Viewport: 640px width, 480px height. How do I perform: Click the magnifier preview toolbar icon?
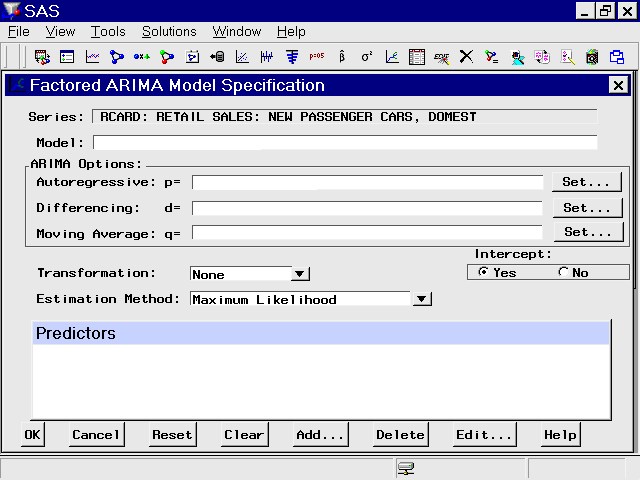[x=592, y=57]
